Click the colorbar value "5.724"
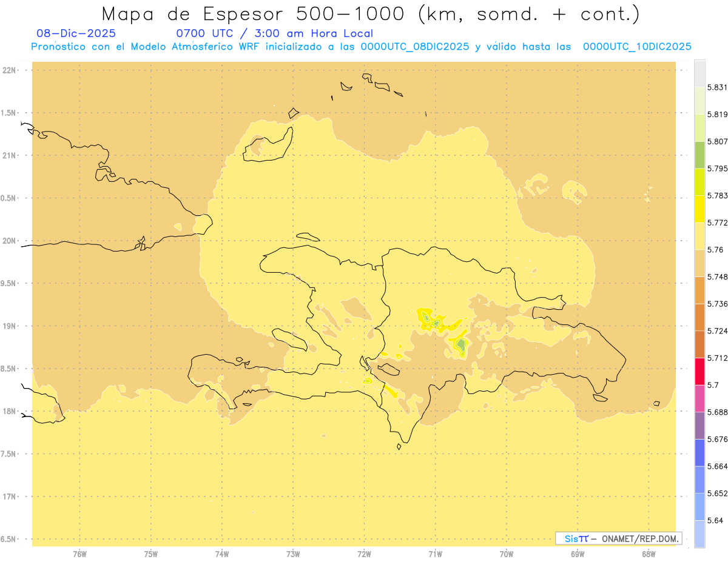 (x=718, y=331)
